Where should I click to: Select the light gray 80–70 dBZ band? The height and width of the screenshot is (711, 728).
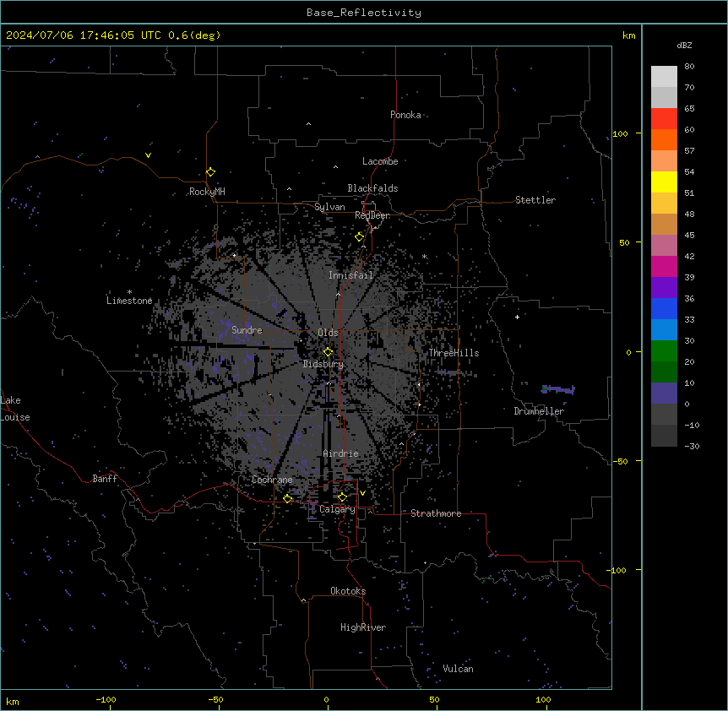click(x=664, y=77)
